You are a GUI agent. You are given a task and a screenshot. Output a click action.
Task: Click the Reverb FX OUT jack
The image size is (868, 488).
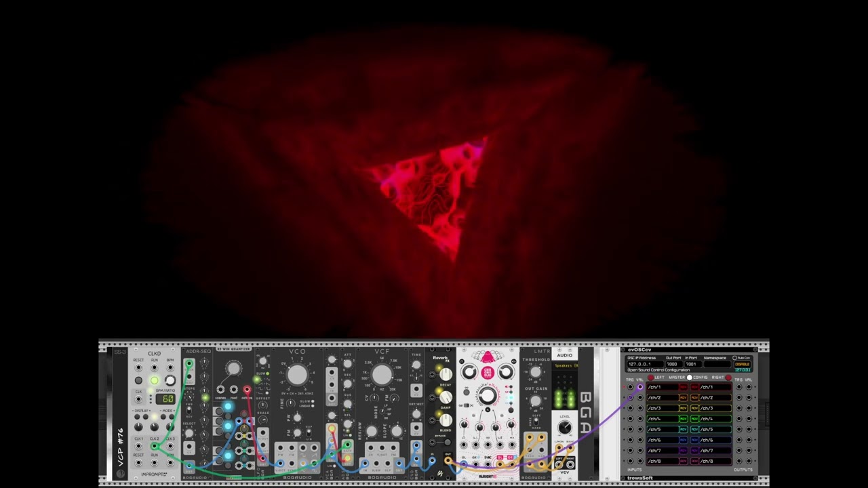coord(448,460)
